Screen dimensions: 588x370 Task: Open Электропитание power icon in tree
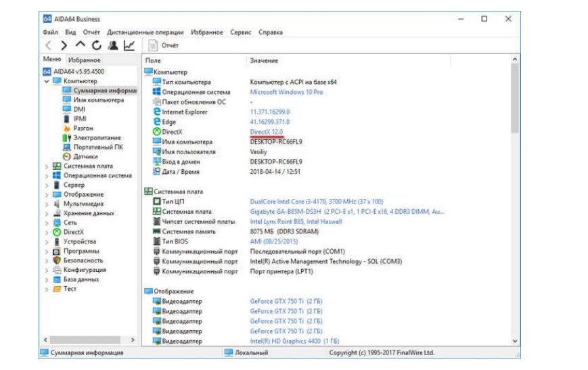tap(67, 137)
